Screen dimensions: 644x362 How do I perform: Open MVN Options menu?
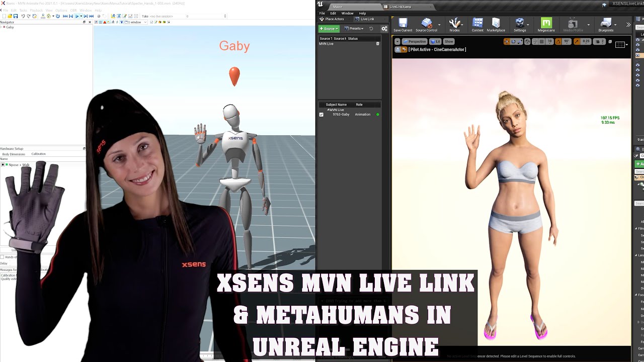[x=61, y=10]
